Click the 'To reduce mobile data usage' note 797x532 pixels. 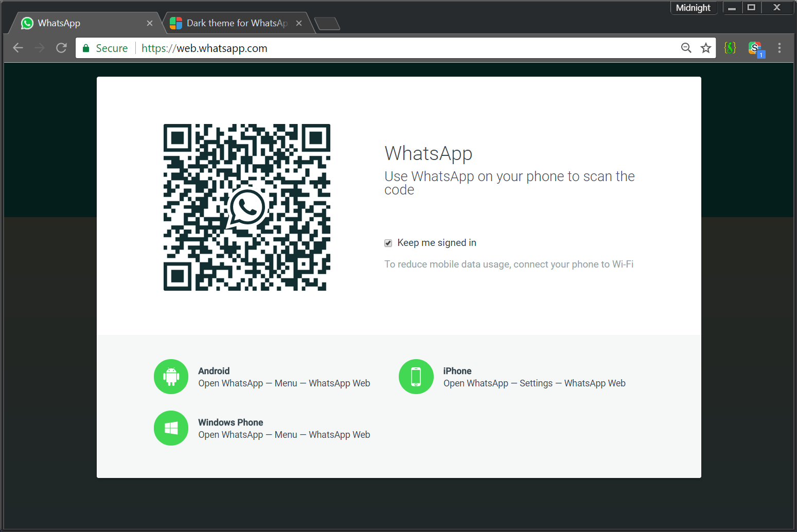tap(509, 264)
